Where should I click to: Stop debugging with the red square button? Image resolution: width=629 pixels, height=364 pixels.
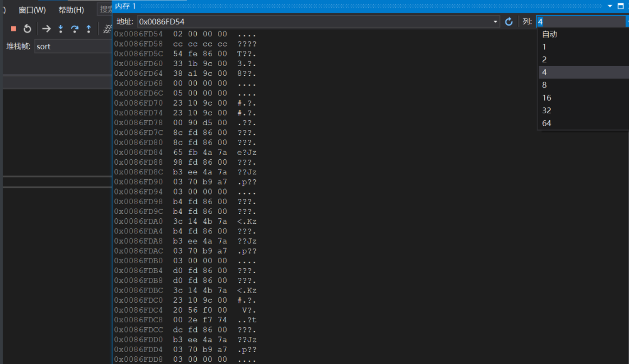click(13, 29)
